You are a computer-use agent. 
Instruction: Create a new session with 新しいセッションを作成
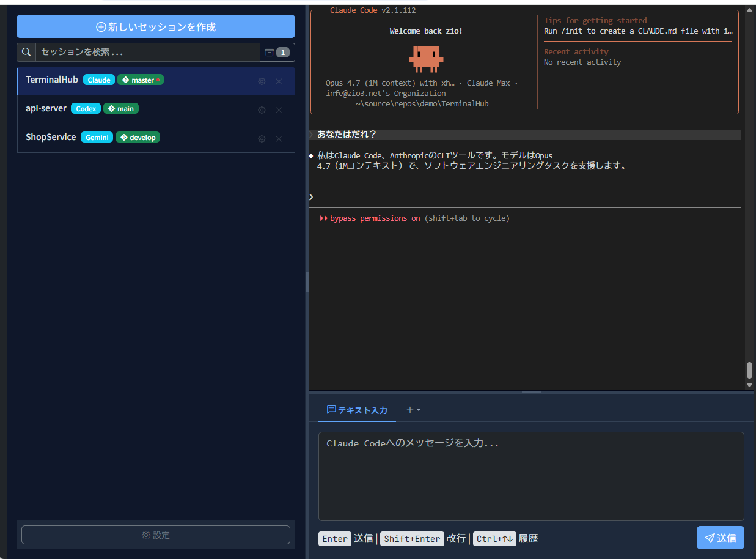click(156, 27)
